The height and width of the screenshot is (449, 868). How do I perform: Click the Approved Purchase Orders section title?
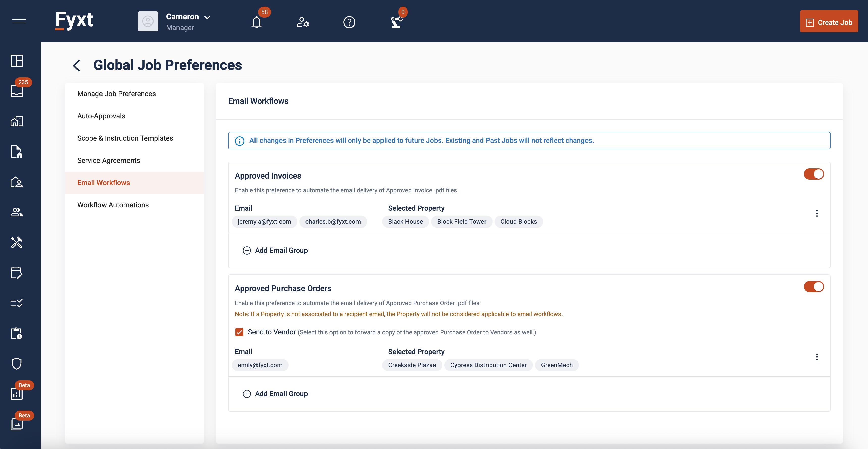[283, 288]
